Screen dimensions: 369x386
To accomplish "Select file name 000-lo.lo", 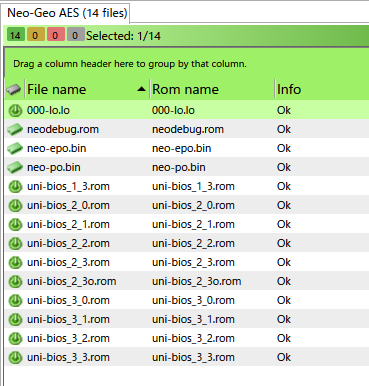I will click(x=48, y=110).
